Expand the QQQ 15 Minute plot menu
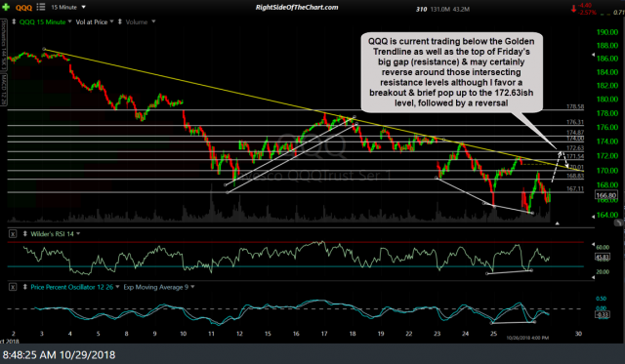 click(70, 21)
